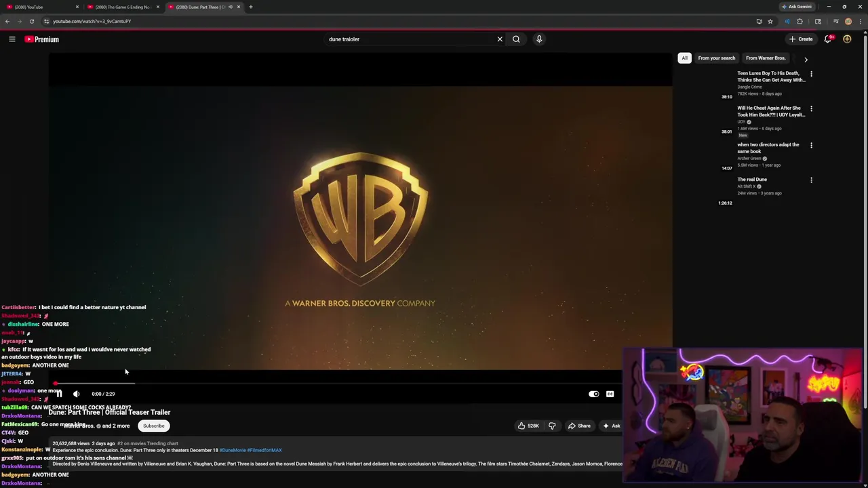Toggle the autoplay switch in the player
This screenshot has height=488, width=868.
point(594,394)
